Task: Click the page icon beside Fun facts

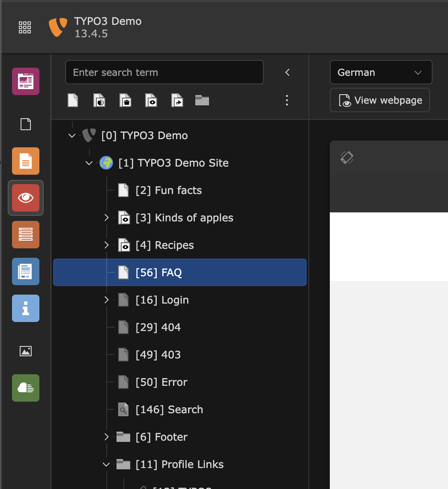Action: point(123,191)
